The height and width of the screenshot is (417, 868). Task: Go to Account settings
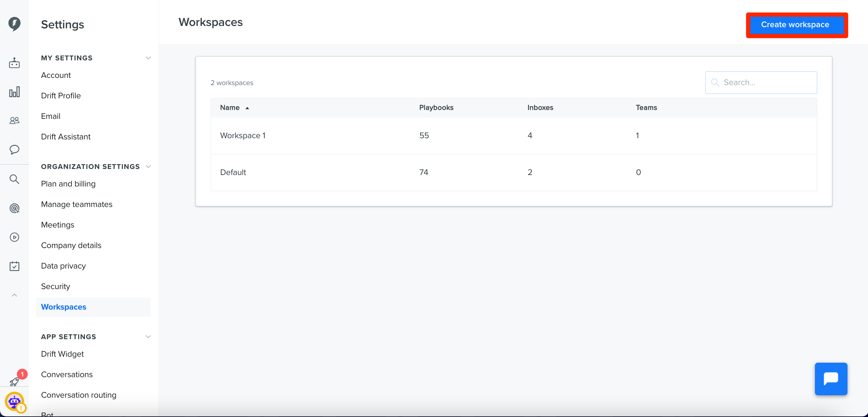pos(56,75)
